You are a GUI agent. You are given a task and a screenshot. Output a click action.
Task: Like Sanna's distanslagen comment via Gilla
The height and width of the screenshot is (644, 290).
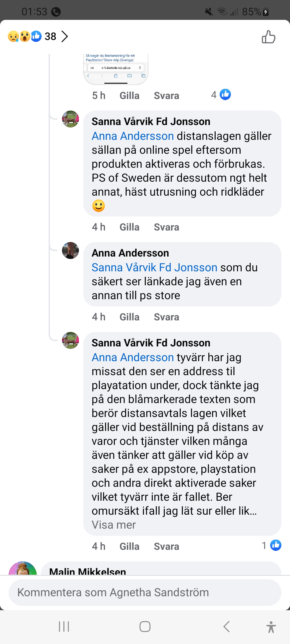(x=129, y=227)
